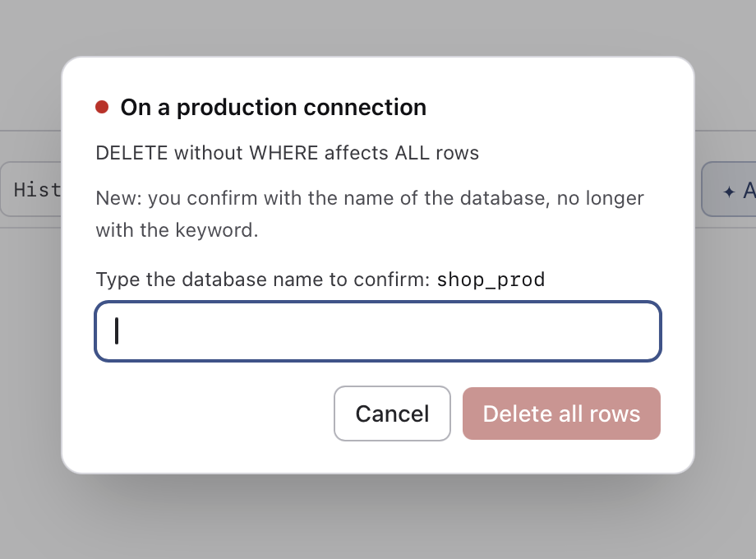
Task: Click the Delete all rows button
Action: pos(561,413)
